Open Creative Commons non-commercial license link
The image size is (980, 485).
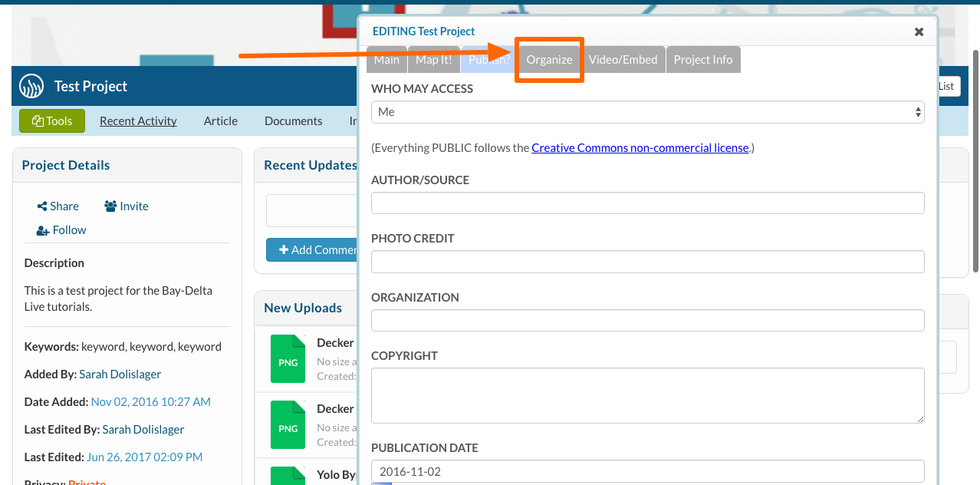click(x=640, y=147)
